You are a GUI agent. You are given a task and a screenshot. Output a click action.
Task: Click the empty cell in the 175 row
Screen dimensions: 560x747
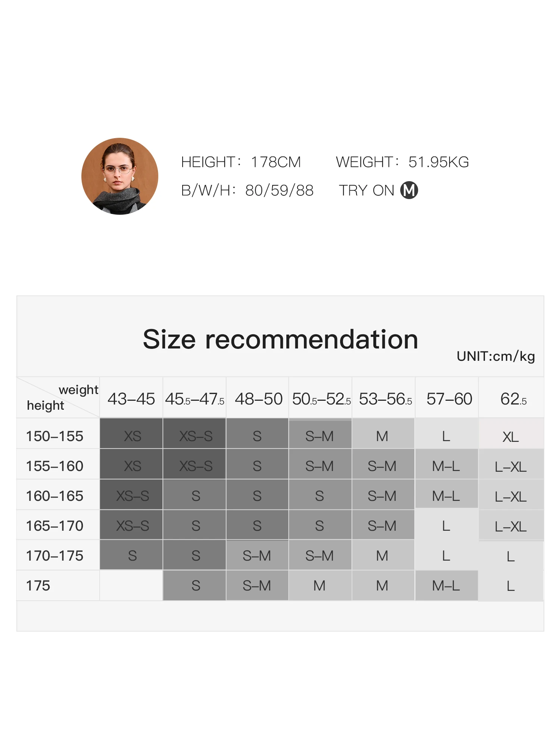click(131, 586)
